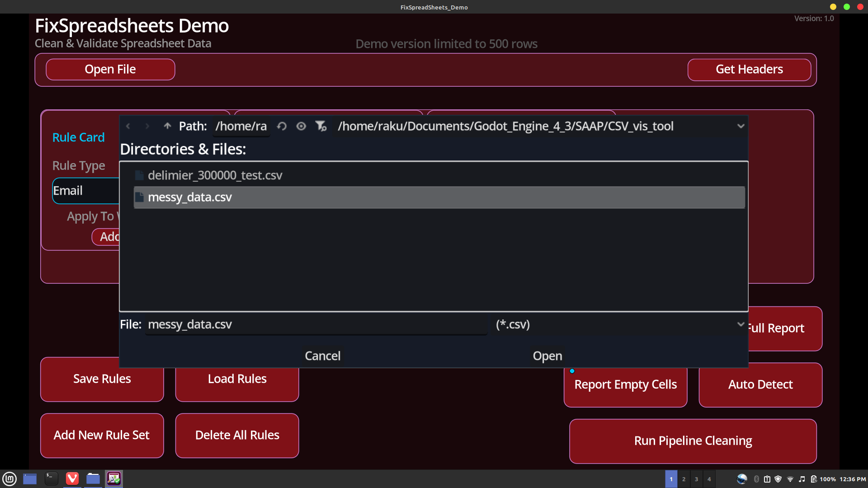Go up to the parent directory

[x=167, y=126]
